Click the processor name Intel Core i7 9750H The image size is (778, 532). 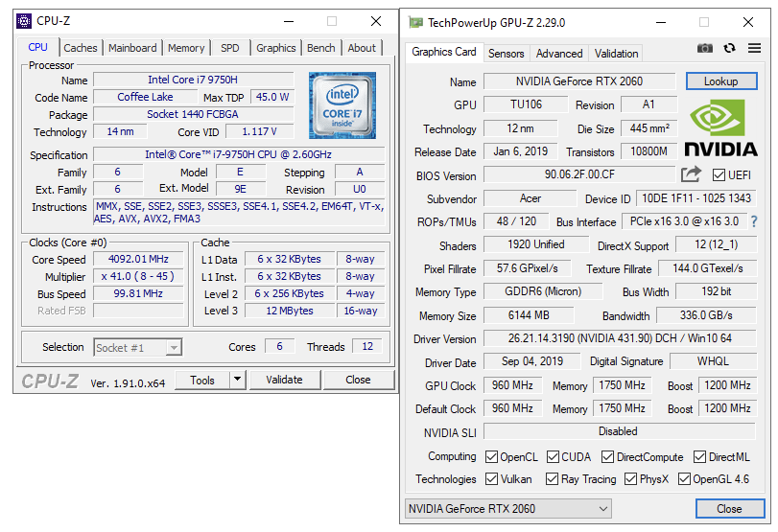(x=193, y=80)
